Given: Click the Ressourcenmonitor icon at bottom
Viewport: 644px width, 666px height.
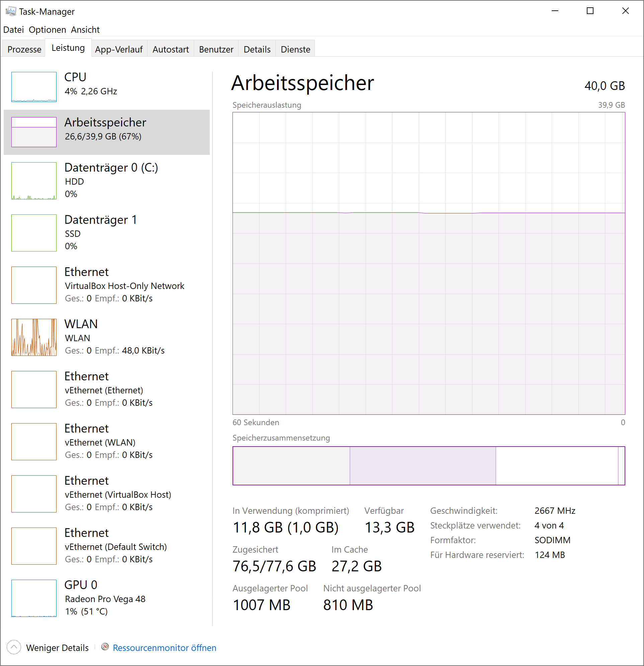Looking at the screenshot, I should click(x=105, y=647).
